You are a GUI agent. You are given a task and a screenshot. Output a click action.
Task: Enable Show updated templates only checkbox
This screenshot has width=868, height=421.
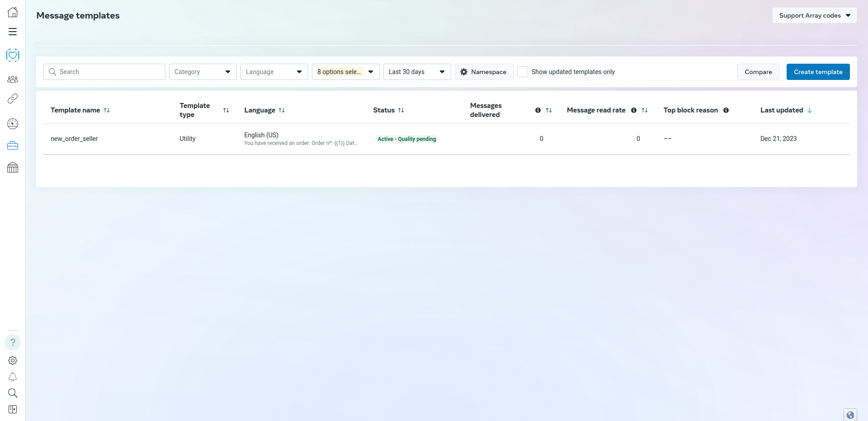coord(523,72)
